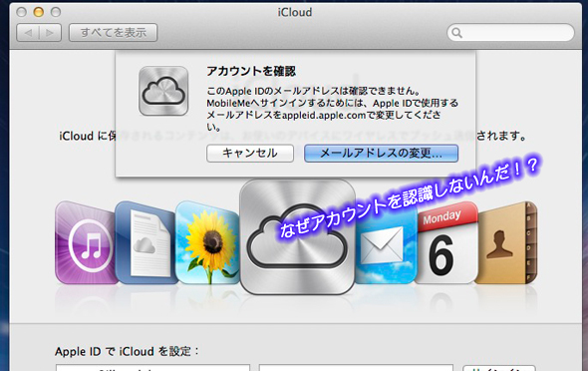Click the Documents in the Cloud icon
This screenshot has width=588, height=371.
[x=147, y=242]
